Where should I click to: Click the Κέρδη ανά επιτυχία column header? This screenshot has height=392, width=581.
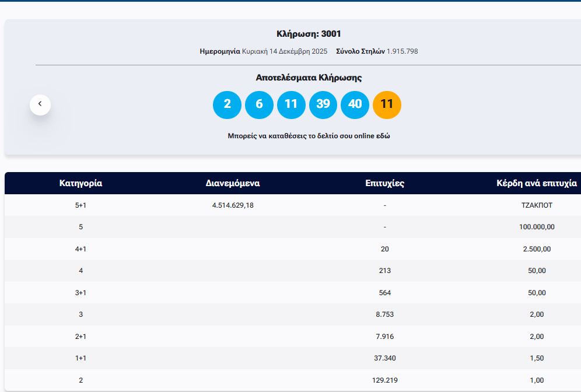(536, 183)
